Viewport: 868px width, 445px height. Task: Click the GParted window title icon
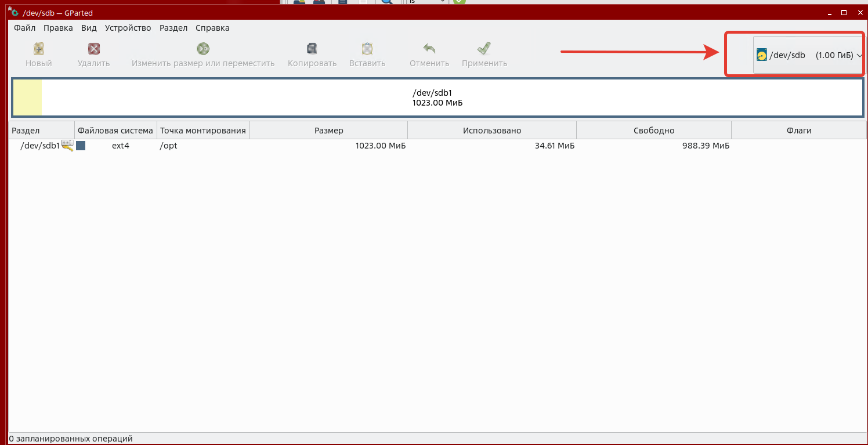[x=13, y=12]
